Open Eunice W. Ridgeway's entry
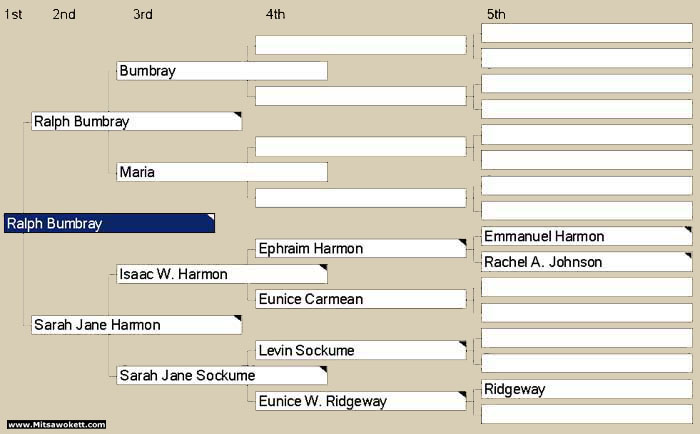 360,401
